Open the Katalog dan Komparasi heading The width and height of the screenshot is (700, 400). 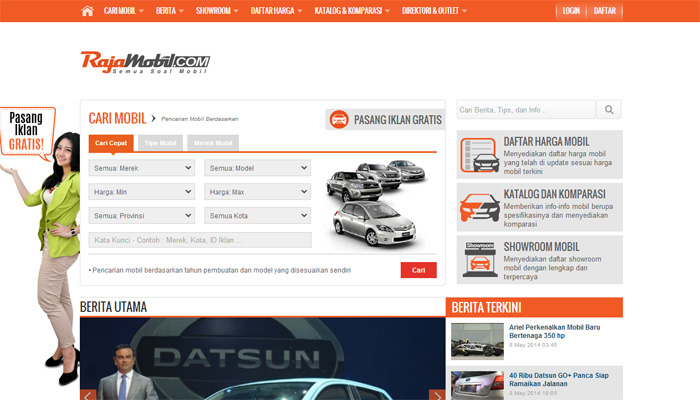554,194
